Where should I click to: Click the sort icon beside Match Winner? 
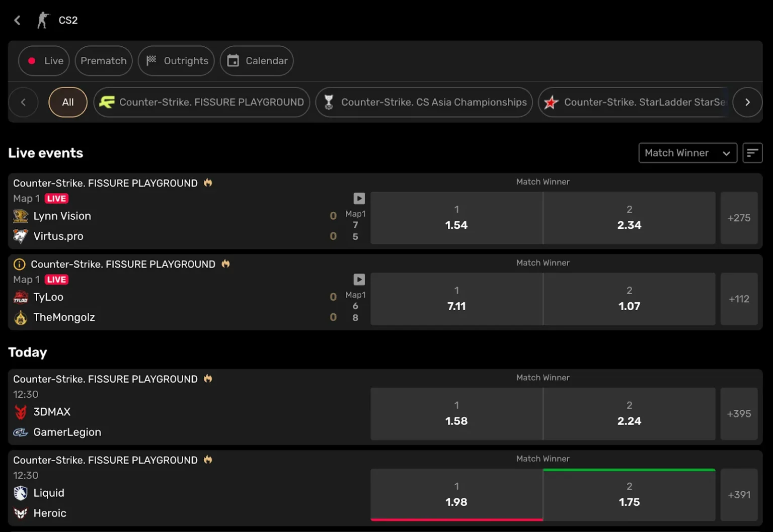(753, 152)
